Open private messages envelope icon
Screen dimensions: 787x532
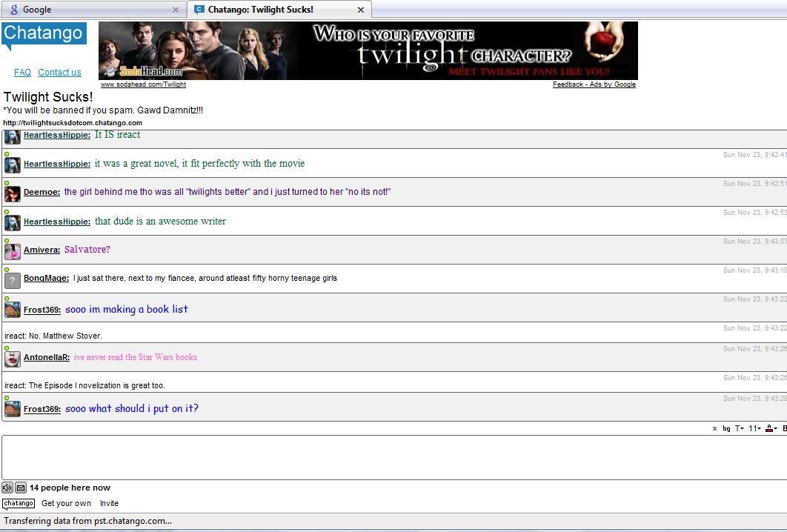(21, 488)
